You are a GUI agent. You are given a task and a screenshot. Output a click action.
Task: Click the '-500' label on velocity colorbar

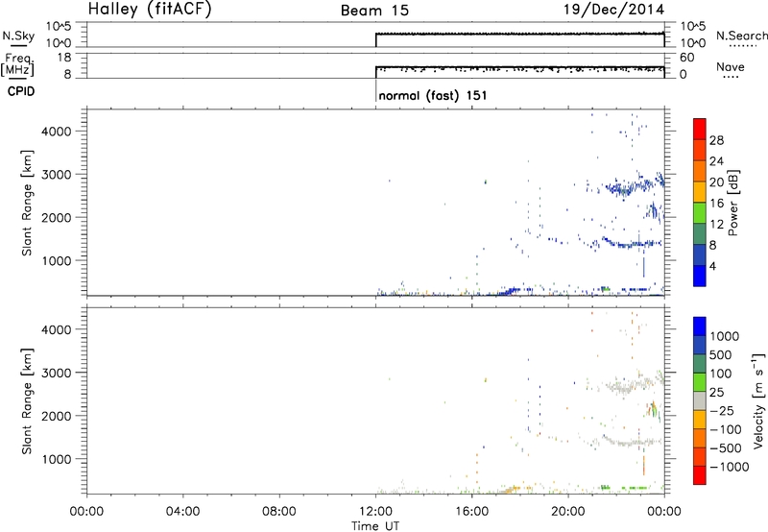[x=726, y=447]
